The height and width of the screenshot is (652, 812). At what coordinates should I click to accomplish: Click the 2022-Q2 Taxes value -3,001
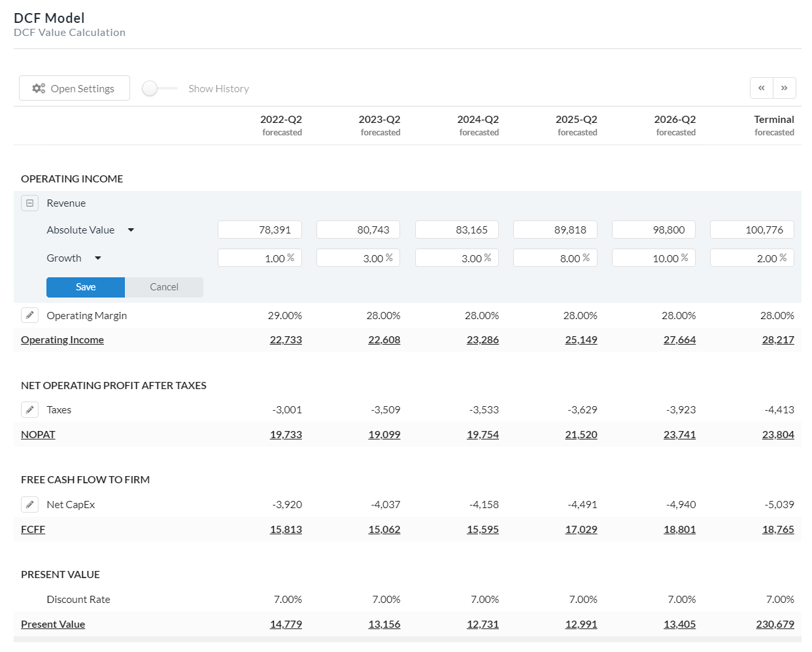287,409
